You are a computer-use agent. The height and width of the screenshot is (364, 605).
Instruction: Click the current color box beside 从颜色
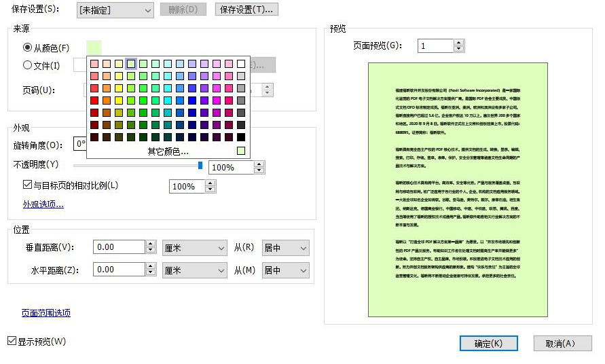click(94, 48)
